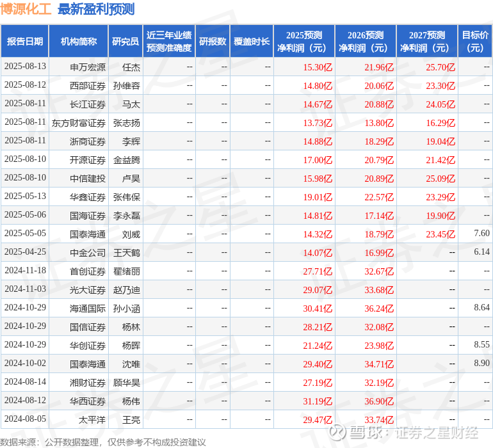The width and height of the screenshot is (493, 448).
Task: Click target price 8.64
Action: tap(481, 307)
